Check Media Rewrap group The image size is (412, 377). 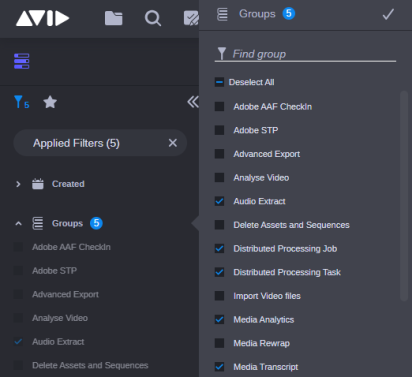pos(219,343)
